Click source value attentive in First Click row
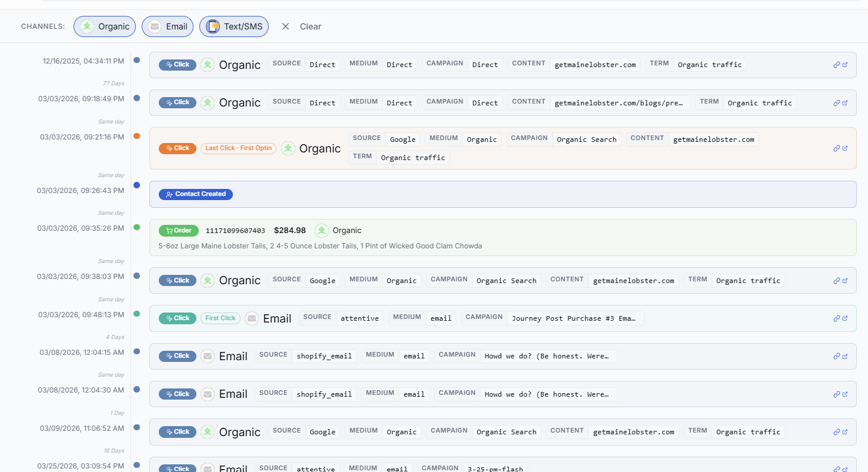This screenshot has height=472, width=868. 360,318
